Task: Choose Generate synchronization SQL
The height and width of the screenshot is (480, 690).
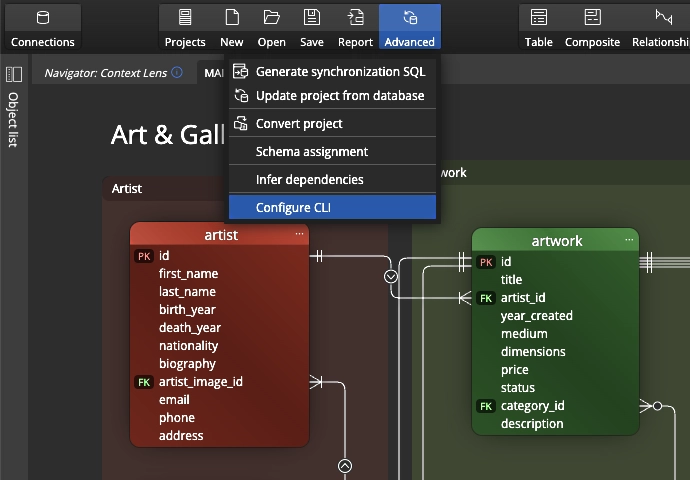Action: 332,71
